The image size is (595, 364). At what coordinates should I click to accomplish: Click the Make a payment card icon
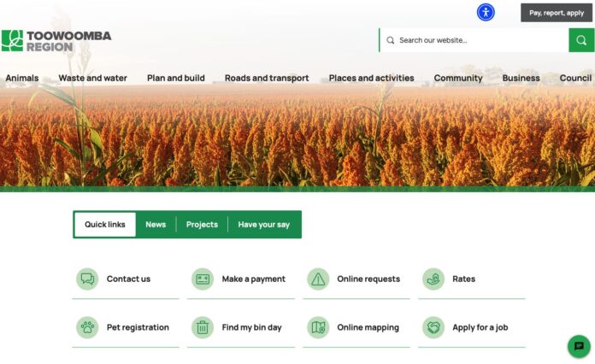pos(203,279)
